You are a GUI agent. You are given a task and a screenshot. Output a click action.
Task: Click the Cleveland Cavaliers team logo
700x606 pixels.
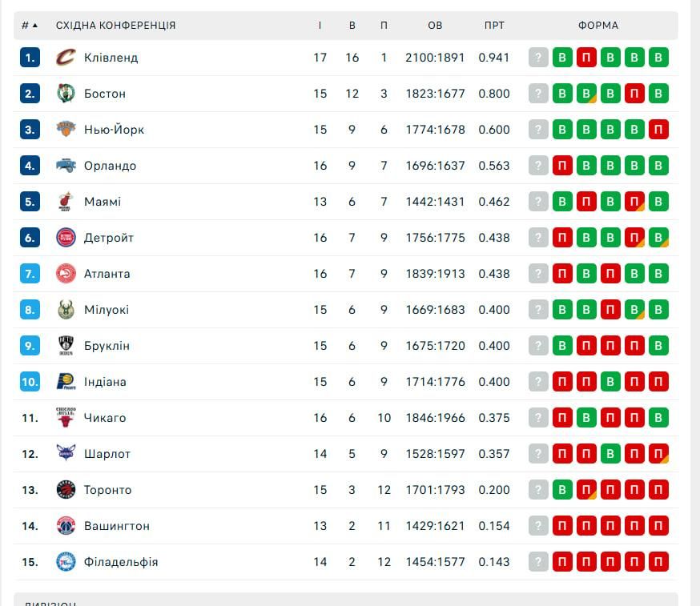tap(66, 58)
